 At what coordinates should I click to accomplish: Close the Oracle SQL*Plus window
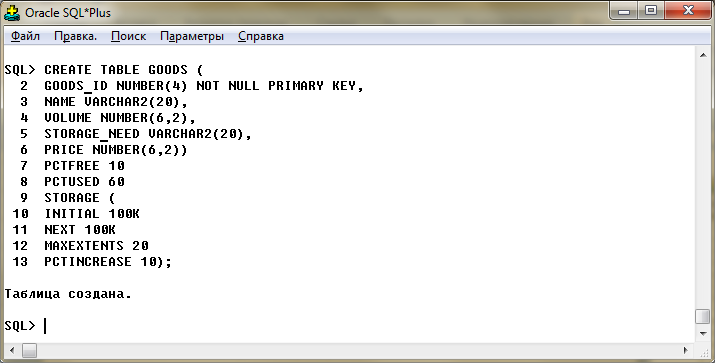[688, 11]
